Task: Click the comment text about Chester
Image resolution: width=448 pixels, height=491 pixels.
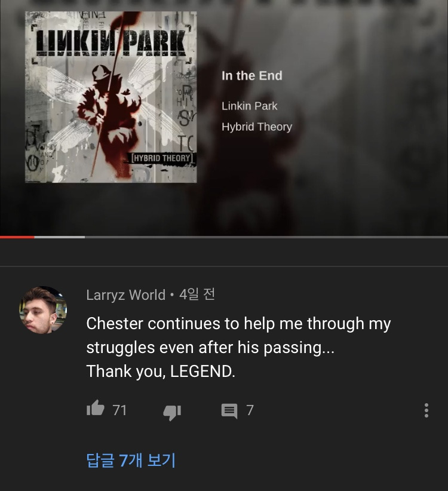Action: pyautogui.click(x=238, y=347)
